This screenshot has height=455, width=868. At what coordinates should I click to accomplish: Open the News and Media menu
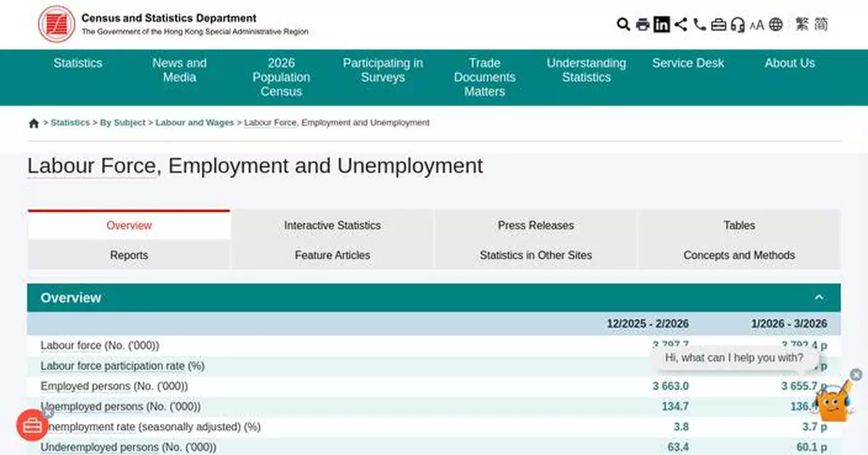pos(179,70)
